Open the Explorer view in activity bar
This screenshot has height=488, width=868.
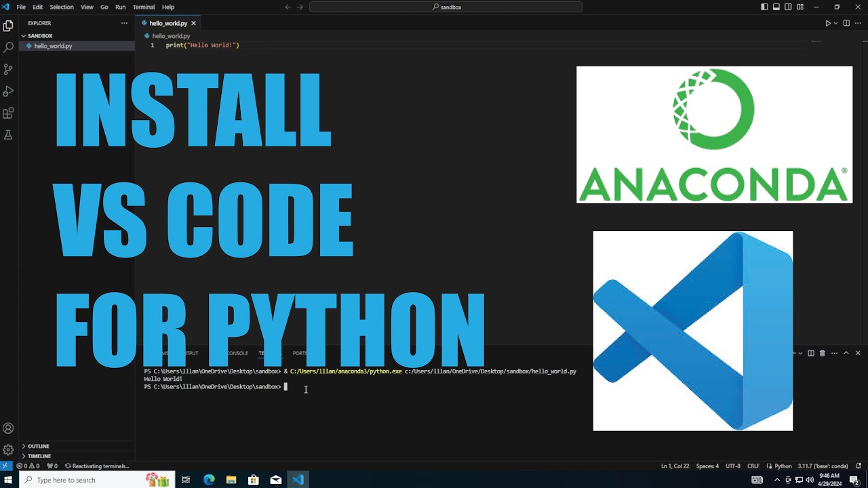tap(8, 26)
